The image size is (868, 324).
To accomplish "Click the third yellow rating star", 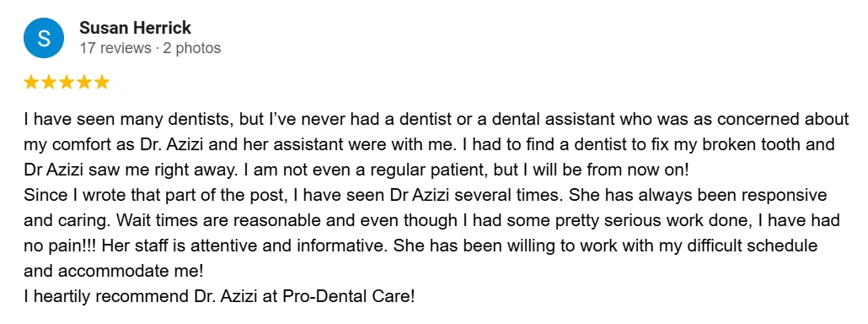I will click(x=67, y=83).
